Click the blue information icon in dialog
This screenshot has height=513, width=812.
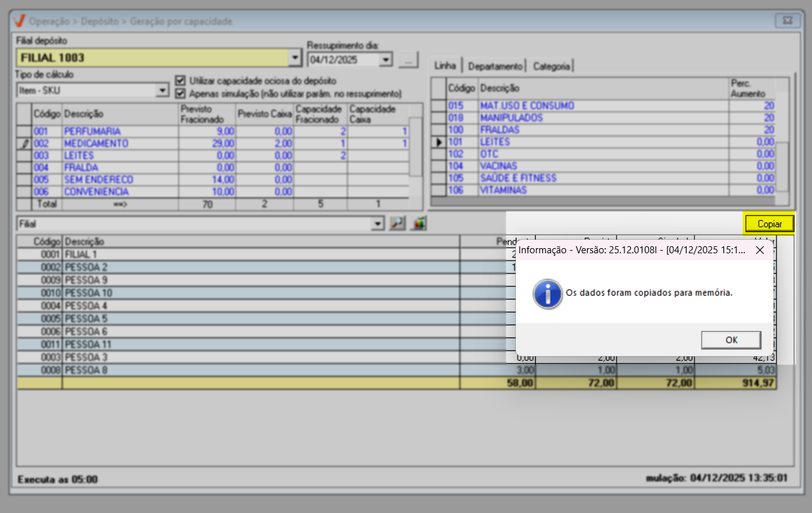point(547,293)
